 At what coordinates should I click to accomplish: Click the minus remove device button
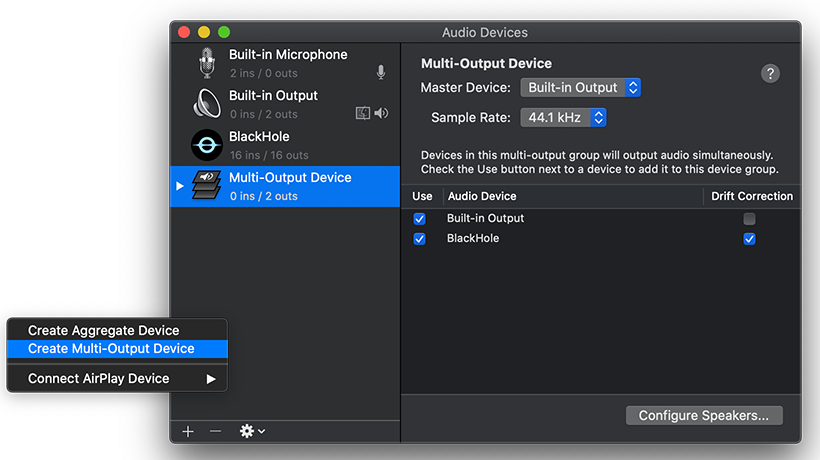215,431
